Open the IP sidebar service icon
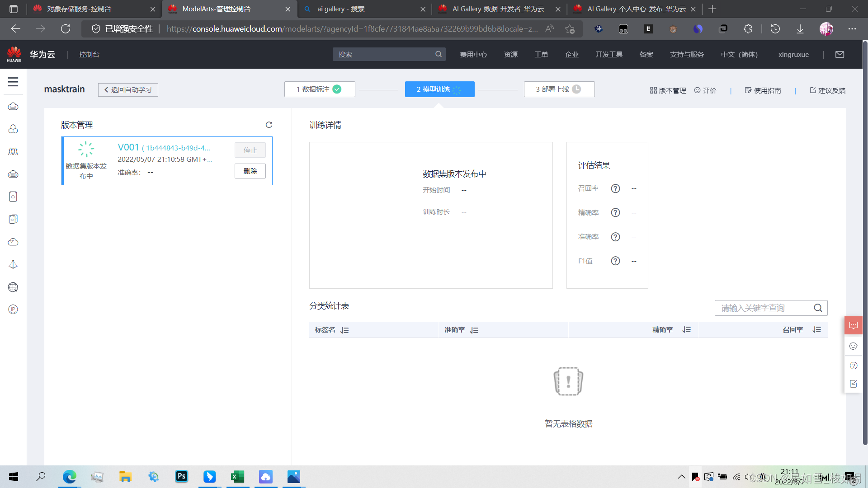The height and width of the screenshot is (488, 868). [x=13, y=310]
